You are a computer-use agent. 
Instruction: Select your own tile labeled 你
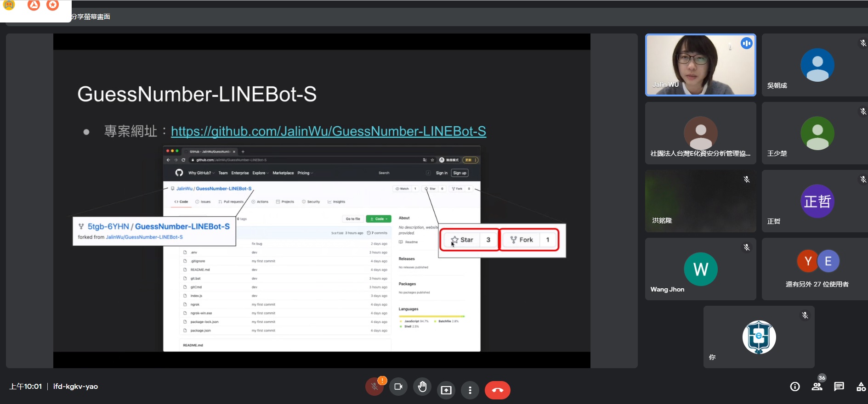(759, 337)
